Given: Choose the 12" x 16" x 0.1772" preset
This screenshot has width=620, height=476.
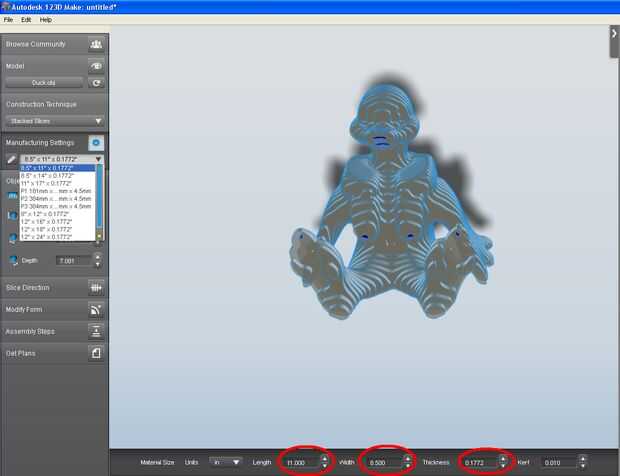Looking at the screenshot, I should pyautogui.click(x=58, y=222).
